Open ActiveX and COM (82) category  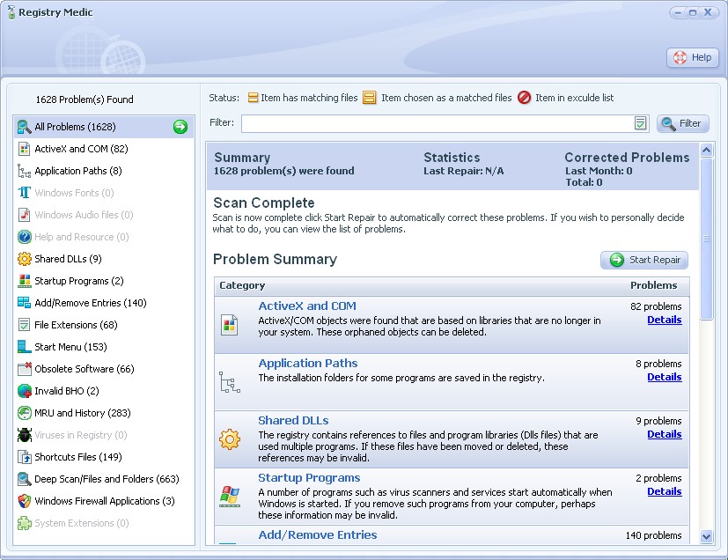point(104,149)
